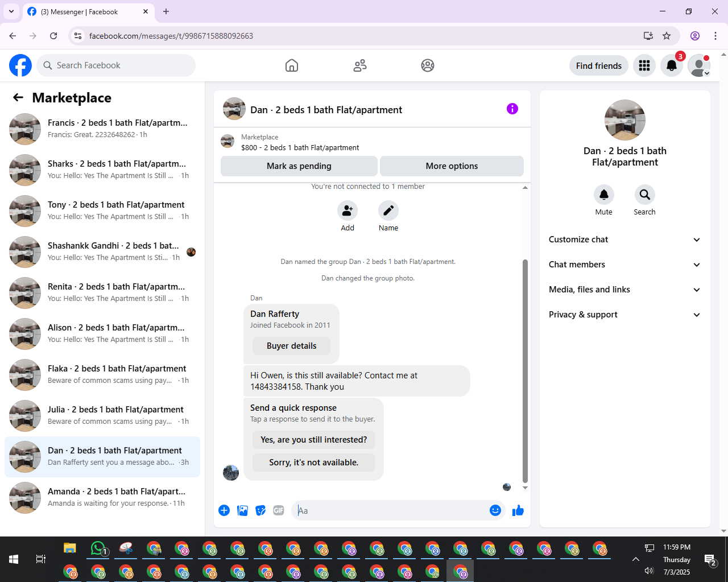
Task: Expand Media, files and links section
Action: 625,290
